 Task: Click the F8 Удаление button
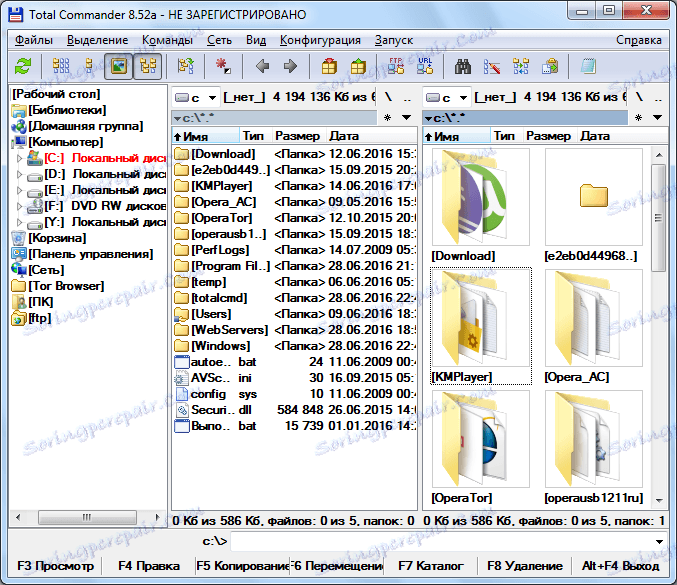pos(525,566)
